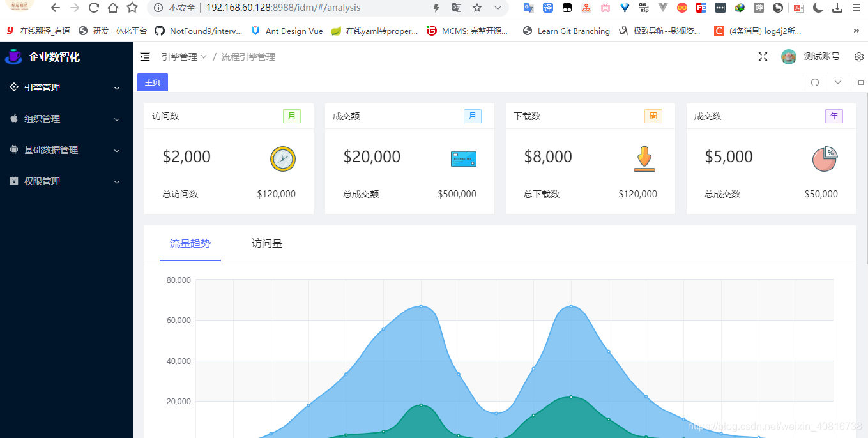868x438 pixels.
Task: Click the browser back arrow
Action: point(56,8)
